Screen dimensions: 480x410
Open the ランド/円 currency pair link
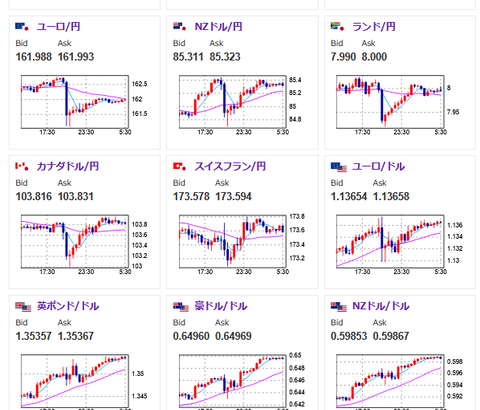coord(374,27)
